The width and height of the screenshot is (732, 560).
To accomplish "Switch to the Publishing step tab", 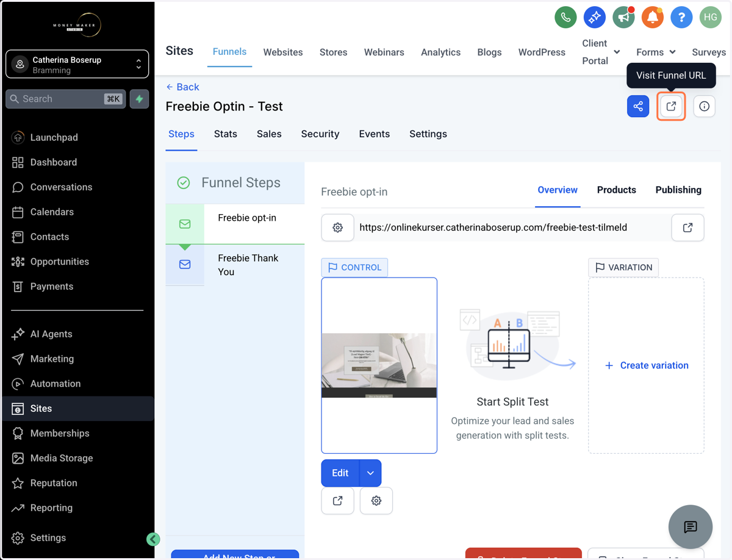I will (x=678, y=190).
